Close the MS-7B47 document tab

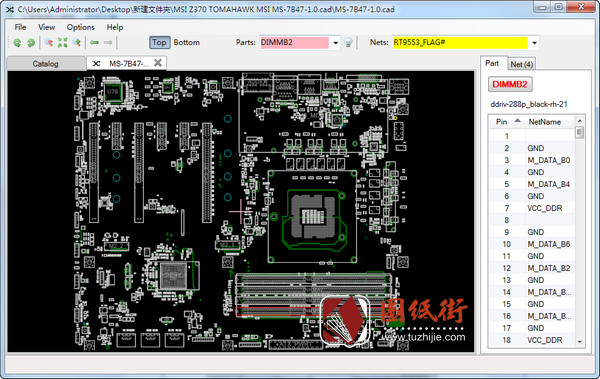pos(158,63)
